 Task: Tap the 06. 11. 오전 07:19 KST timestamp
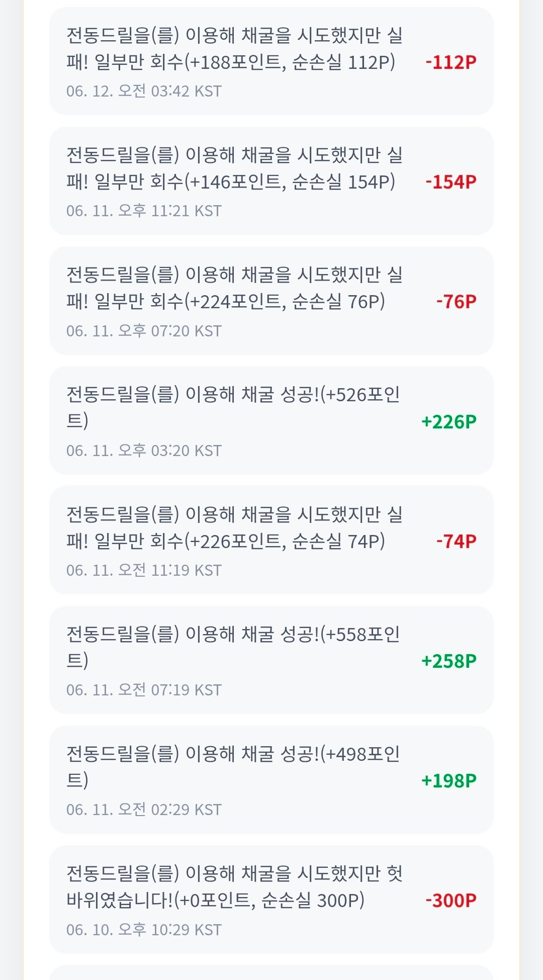pos(144,690)
